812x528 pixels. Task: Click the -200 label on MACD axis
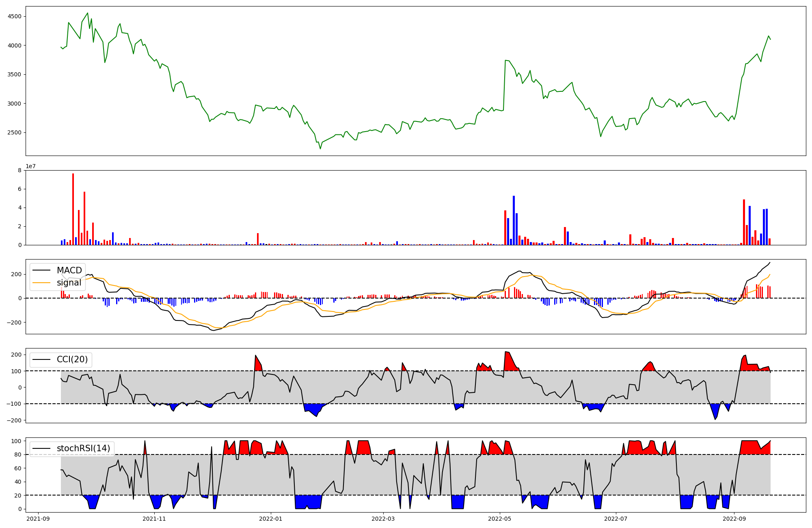pyautogui.click(x=15, y=322)
